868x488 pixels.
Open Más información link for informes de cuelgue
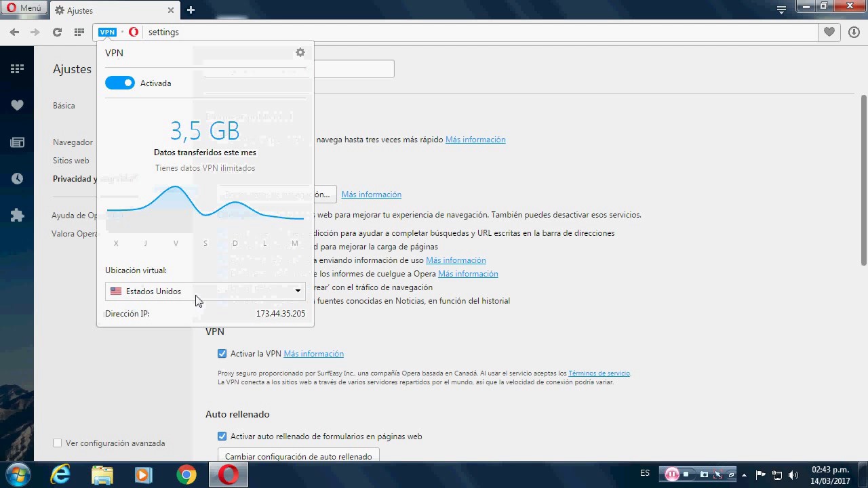(x=468, y=274)
